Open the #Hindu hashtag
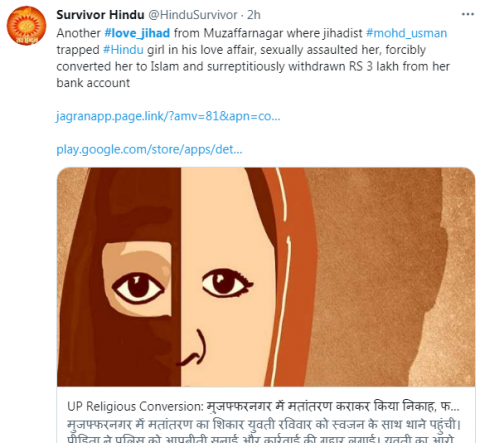This screenshot has height=443, width=480. click(123, 50)
